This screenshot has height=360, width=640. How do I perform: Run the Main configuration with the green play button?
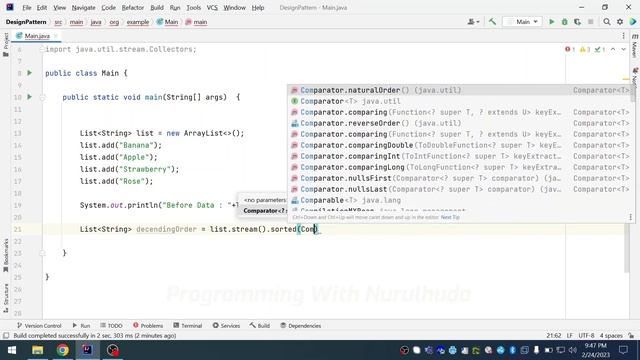click(551, 22)
